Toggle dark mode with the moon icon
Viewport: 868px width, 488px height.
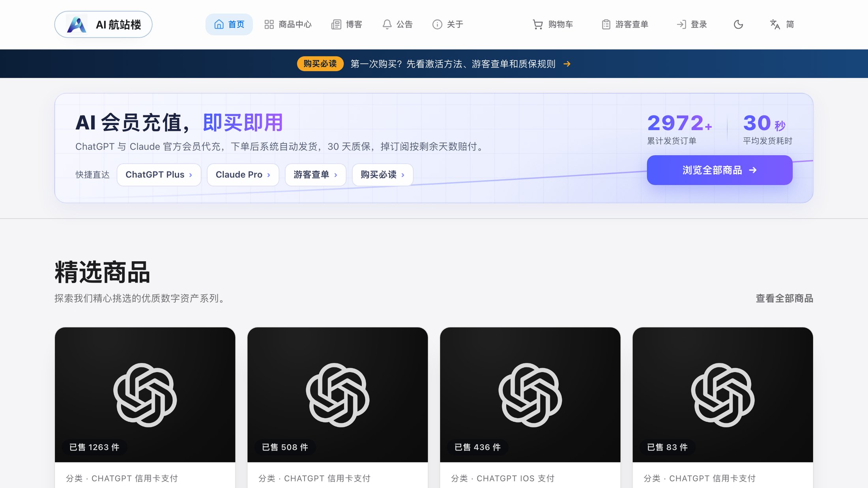[x=738, y=24]
